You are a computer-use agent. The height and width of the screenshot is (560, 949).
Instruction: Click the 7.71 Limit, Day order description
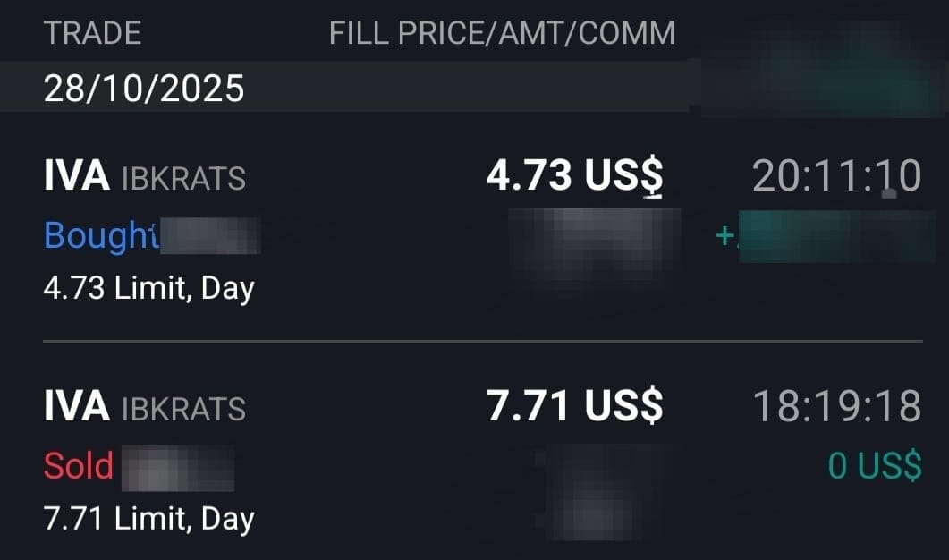tap(149, 519)
